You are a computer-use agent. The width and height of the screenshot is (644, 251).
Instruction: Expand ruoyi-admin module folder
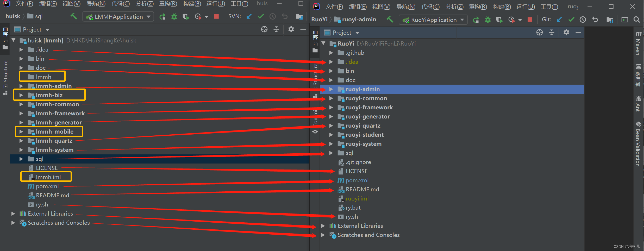coord(331,89)
